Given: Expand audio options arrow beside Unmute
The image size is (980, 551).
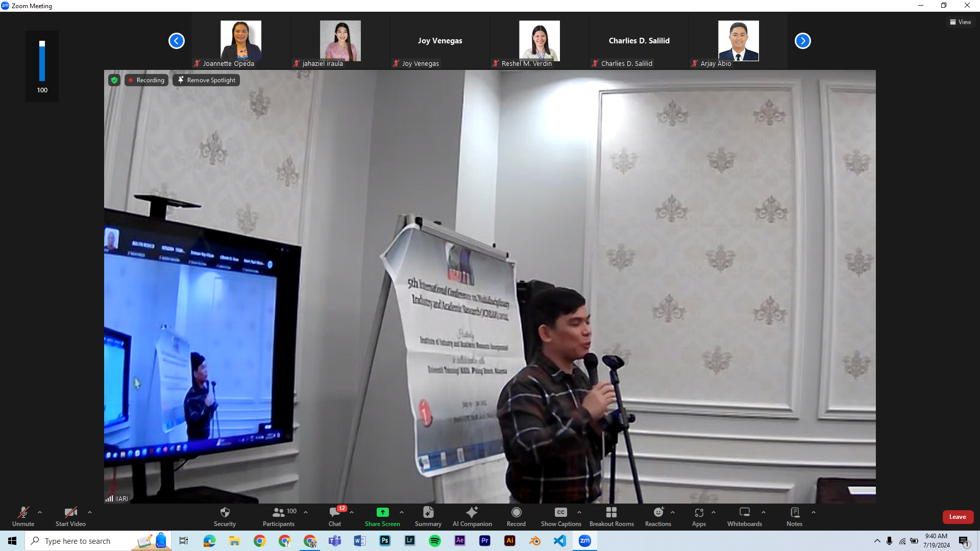Looking at the screenshot, I should [x=40, y=512].
